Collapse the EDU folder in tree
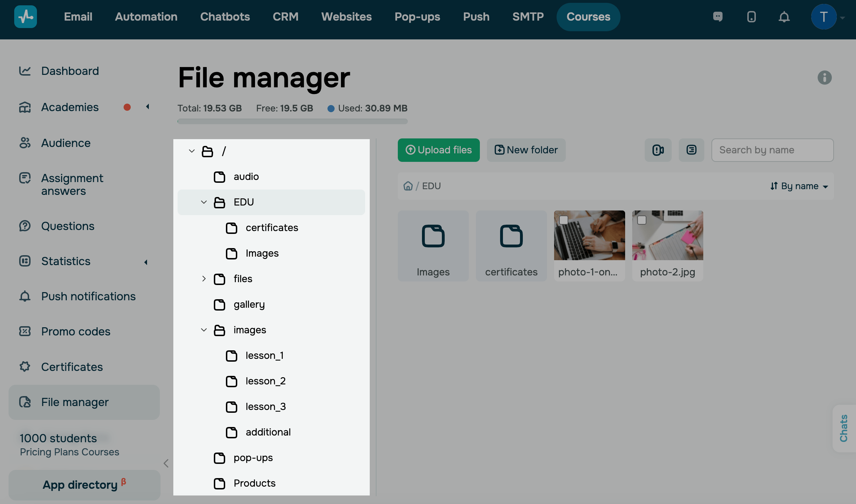Screen dimensions: 856x504 [x=204, y=202]
